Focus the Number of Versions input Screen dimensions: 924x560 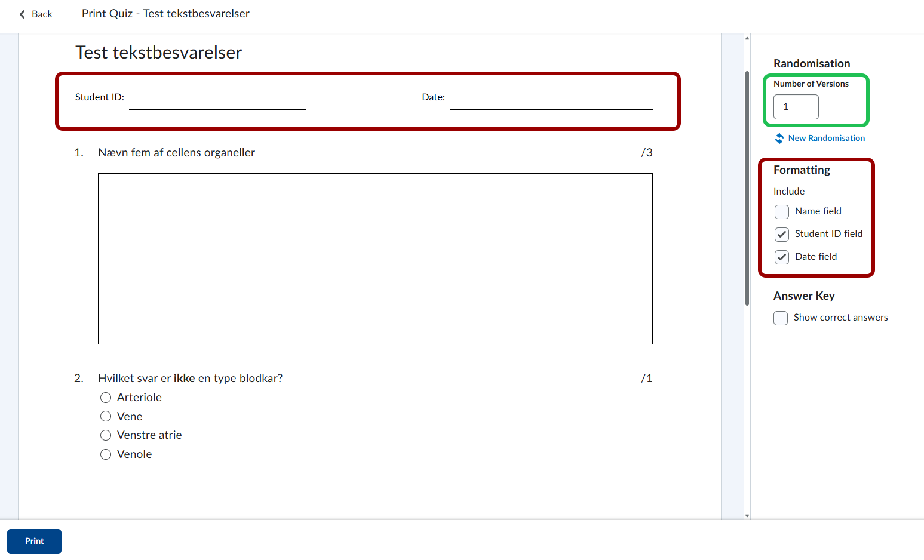click(x=796, y=107)
